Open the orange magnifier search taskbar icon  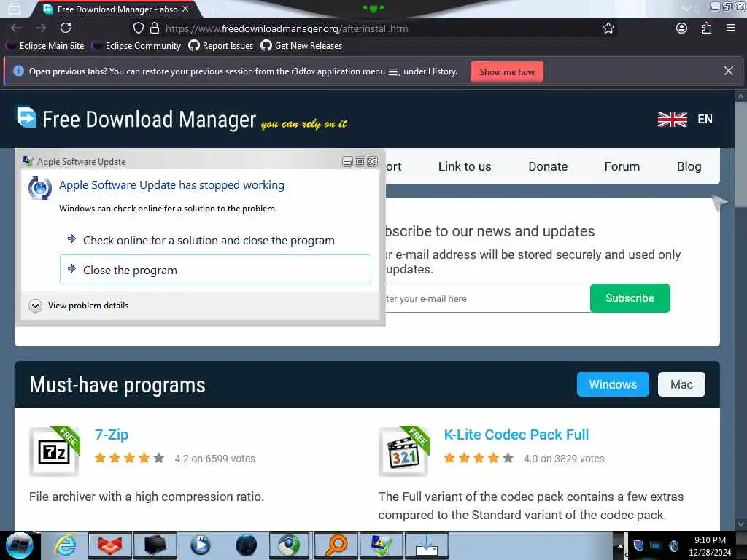[x=336, y=545]
